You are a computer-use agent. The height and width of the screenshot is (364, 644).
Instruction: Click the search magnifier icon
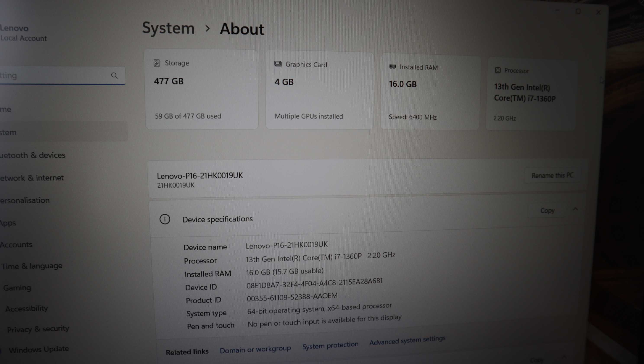click(114, 76)
